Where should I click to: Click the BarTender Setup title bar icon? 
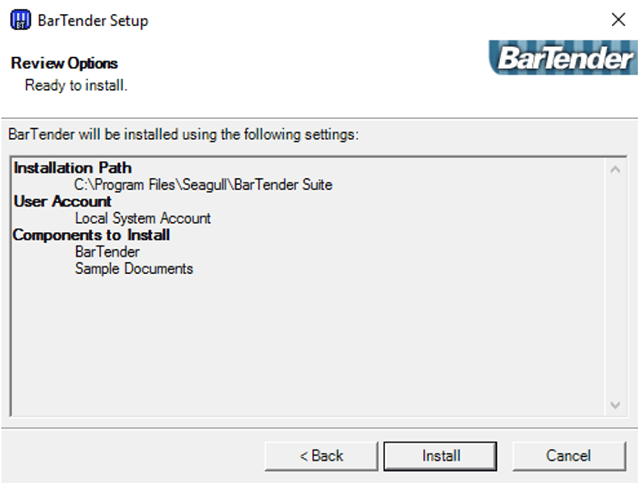[x=19, y=20]
